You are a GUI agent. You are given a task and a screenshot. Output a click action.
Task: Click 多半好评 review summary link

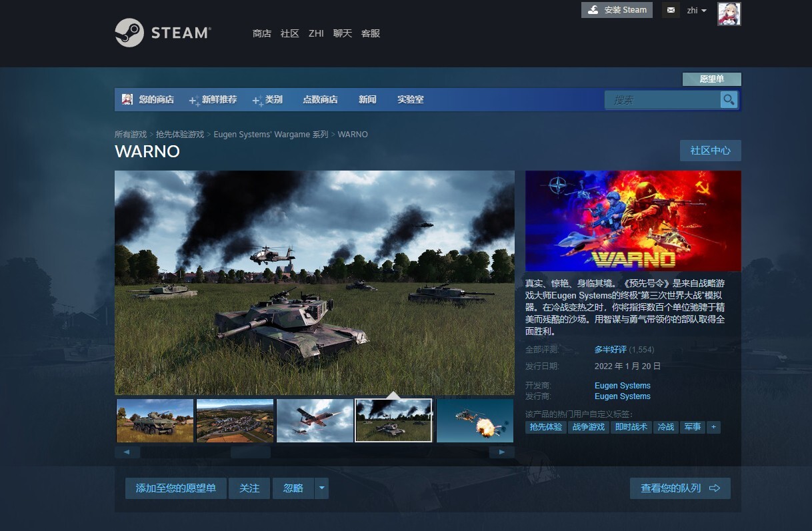tap(611, 350)
